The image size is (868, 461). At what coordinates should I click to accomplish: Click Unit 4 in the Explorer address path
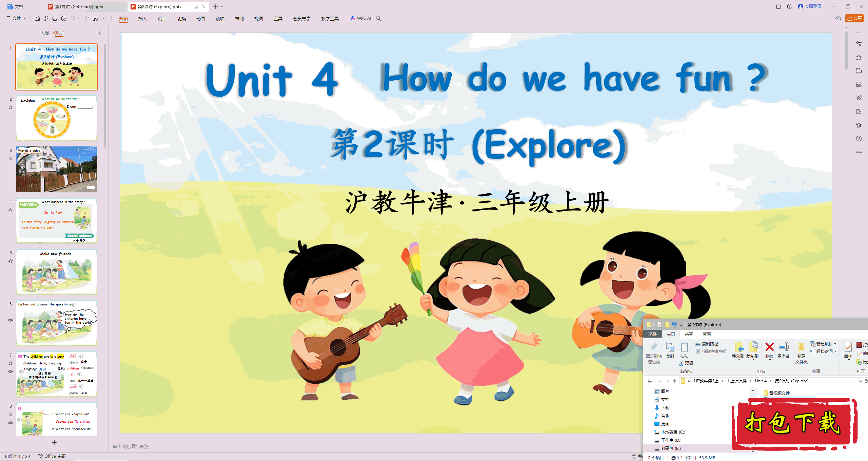click(761, 381)
